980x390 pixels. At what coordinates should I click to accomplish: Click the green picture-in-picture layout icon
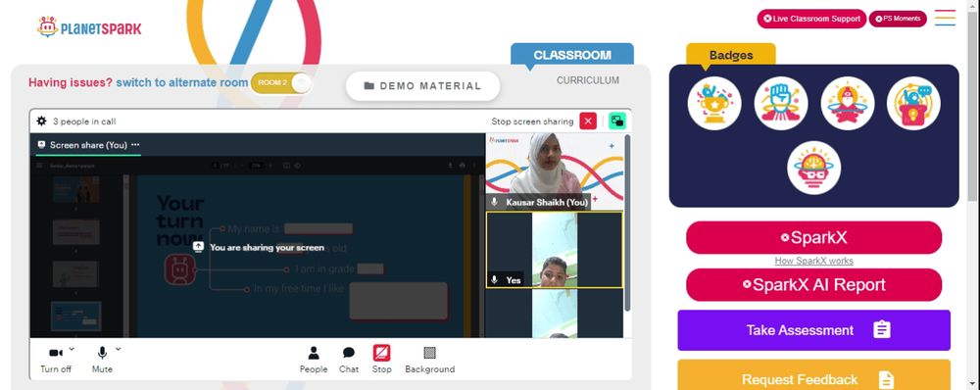pyautogui.click(x=616, y=122)
